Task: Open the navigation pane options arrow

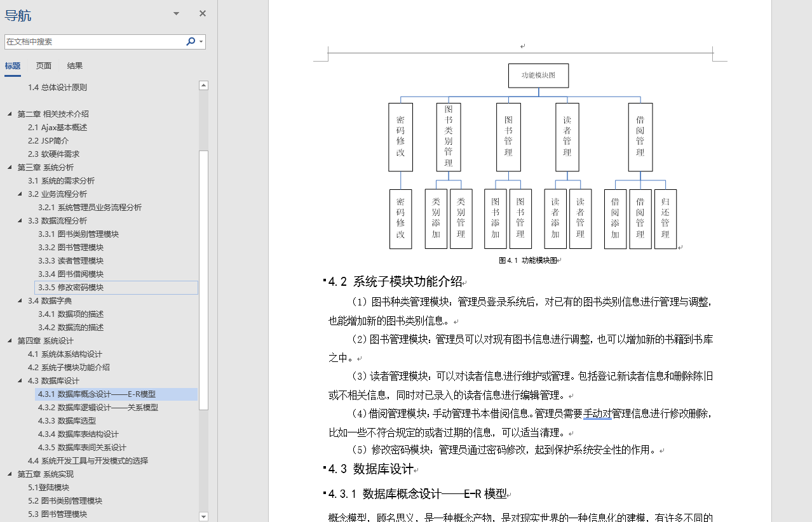Action: [175, 13]
